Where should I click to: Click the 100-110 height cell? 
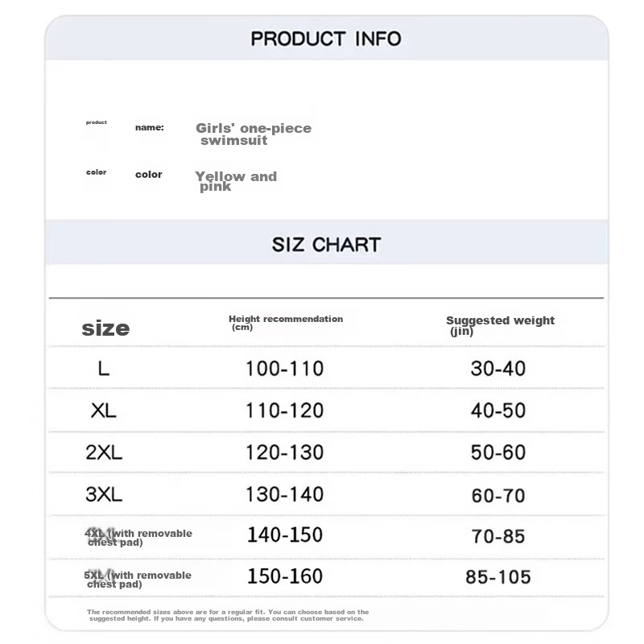pos(284,369)
